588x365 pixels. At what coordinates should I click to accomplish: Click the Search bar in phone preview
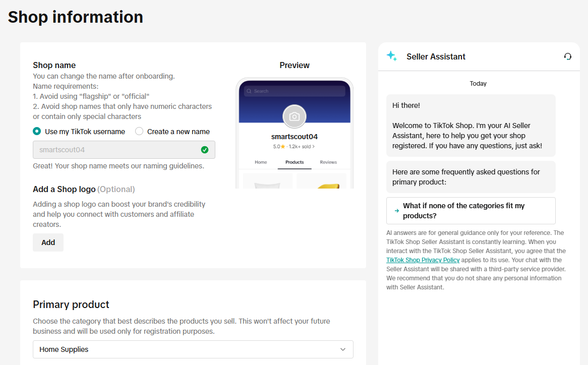pyautogui.click(x=295, y=91)
